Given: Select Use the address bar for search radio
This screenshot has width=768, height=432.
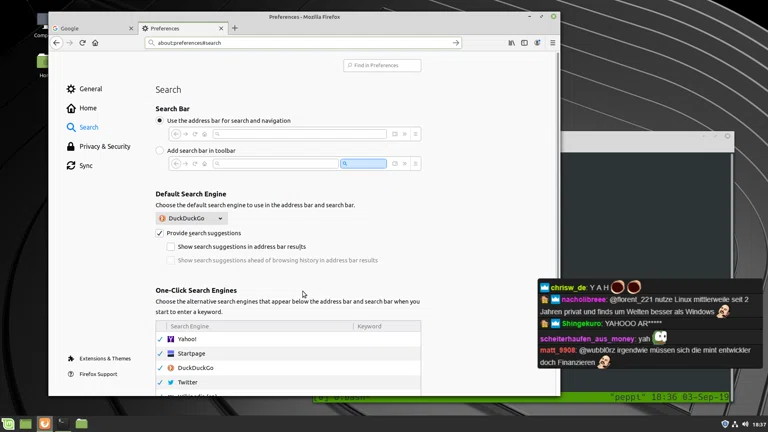Looking at the screenshot, I should 160,120.
